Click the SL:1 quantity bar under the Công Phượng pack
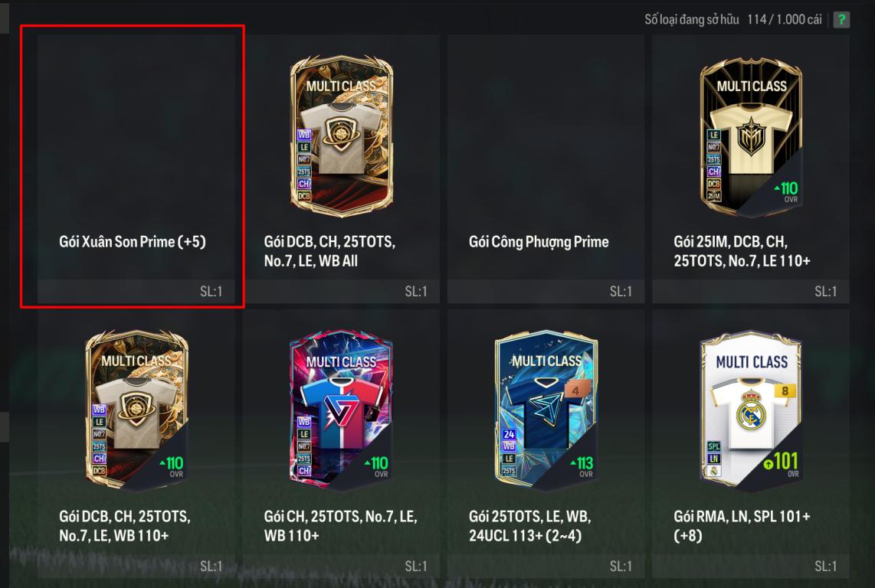This screenshot has height=588, width=875. [x=546, y=291]
